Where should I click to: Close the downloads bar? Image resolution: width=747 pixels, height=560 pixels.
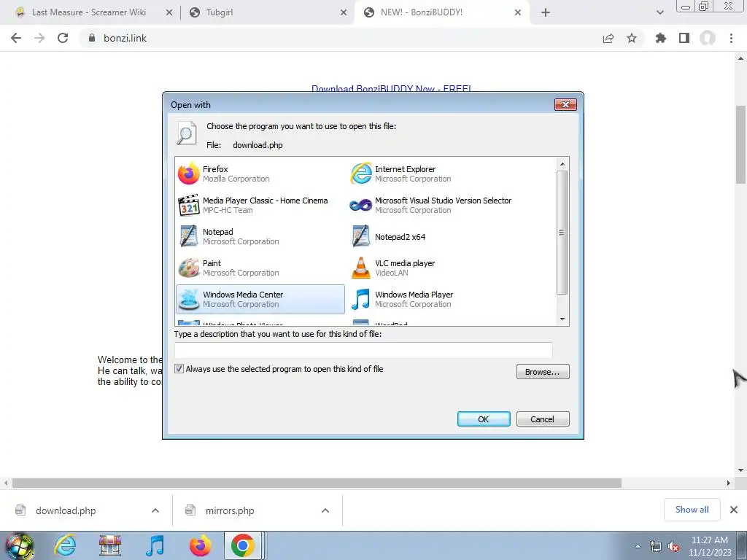[x=734, y=510]
